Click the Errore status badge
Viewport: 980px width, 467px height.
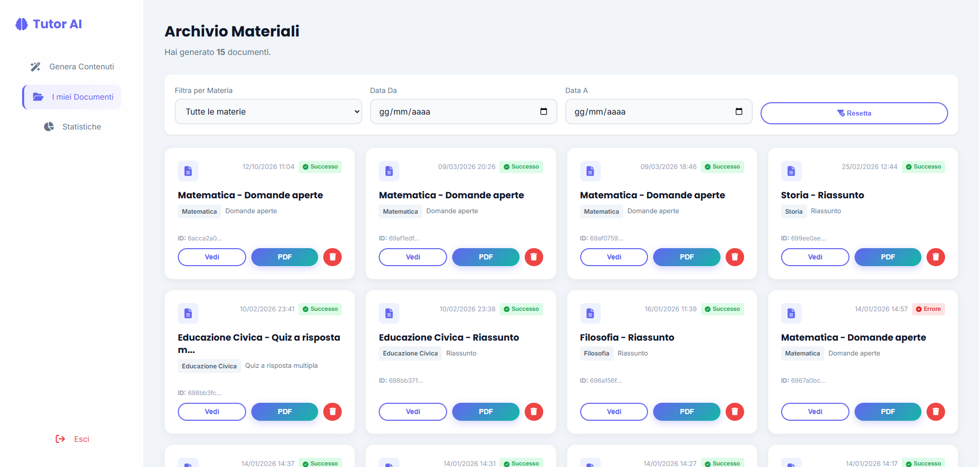(x=929, y=309)
